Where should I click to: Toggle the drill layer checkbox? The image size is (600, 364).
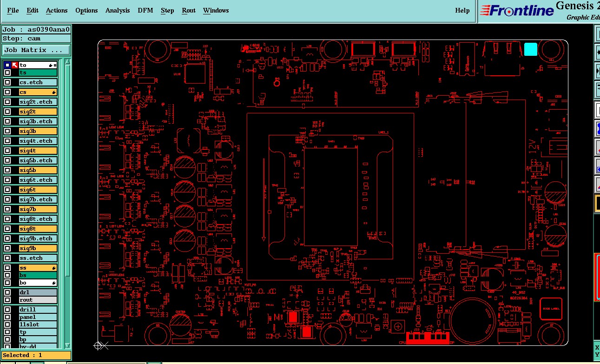tap(7, 310)
